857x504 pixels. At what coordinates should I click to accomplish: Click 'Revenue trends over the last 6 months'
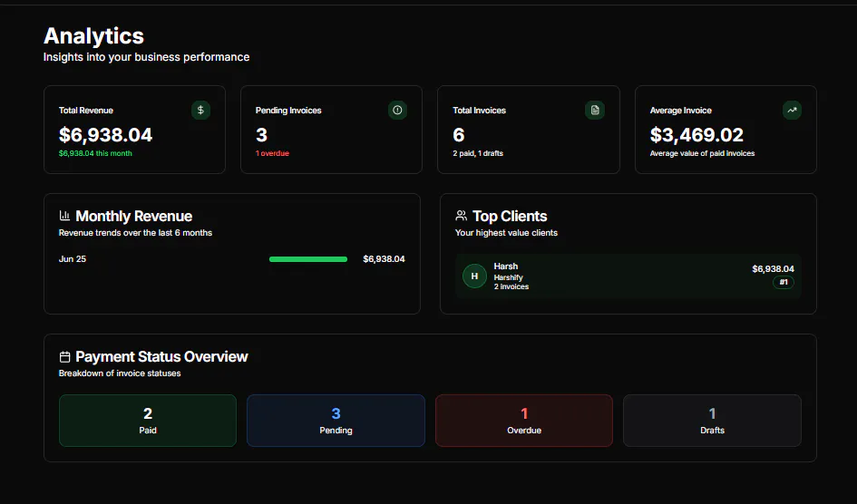(135, 233)
